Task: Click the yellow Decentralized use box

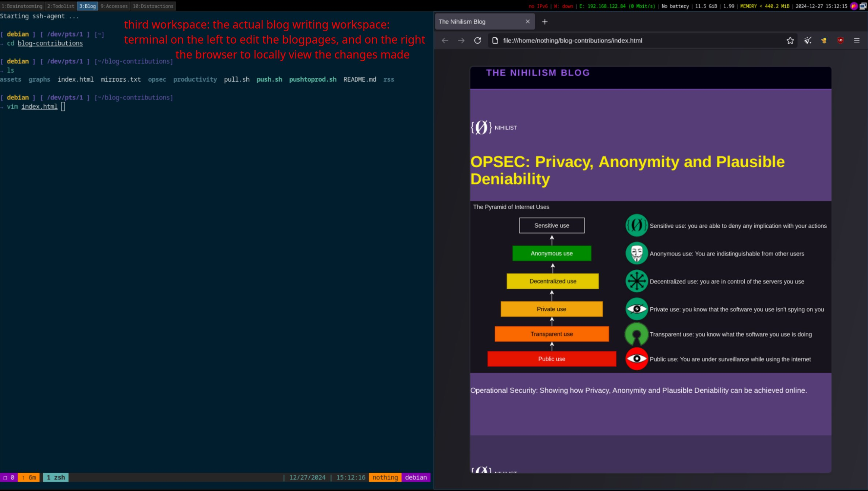Action: point(553,281)
